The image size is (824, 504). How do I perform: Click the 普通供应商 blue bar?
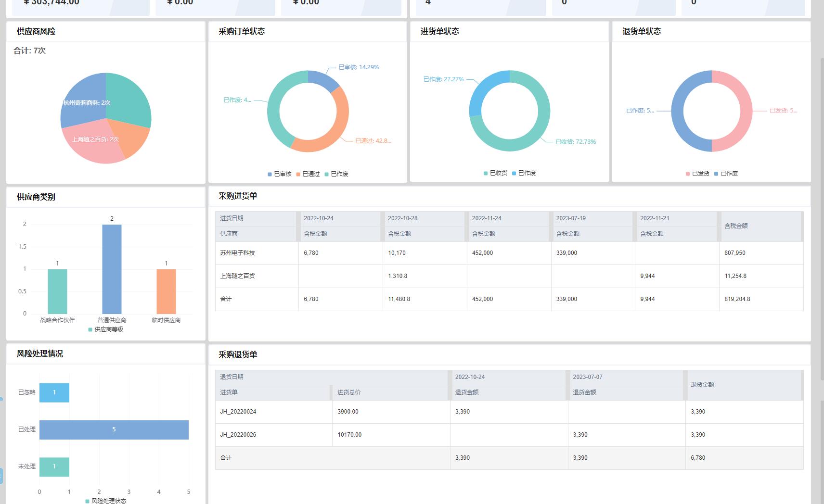112,269
